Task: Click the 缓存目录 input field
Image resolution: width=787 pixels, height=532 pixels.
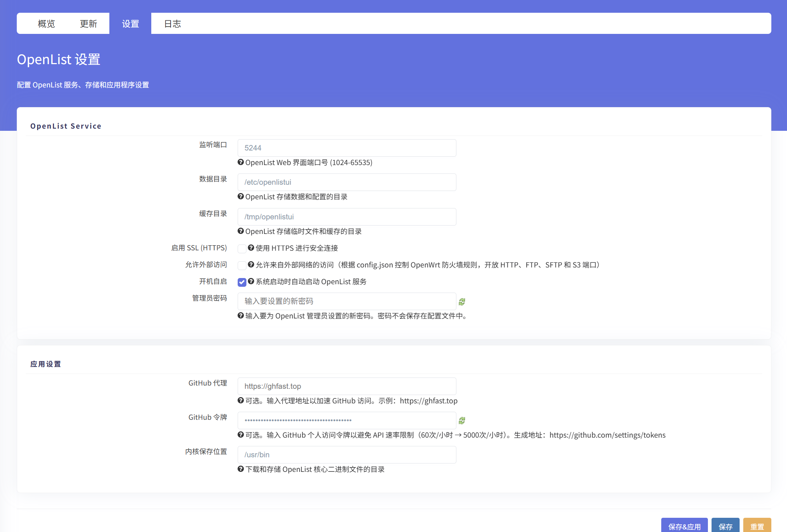Action: (x=347, y=217)
